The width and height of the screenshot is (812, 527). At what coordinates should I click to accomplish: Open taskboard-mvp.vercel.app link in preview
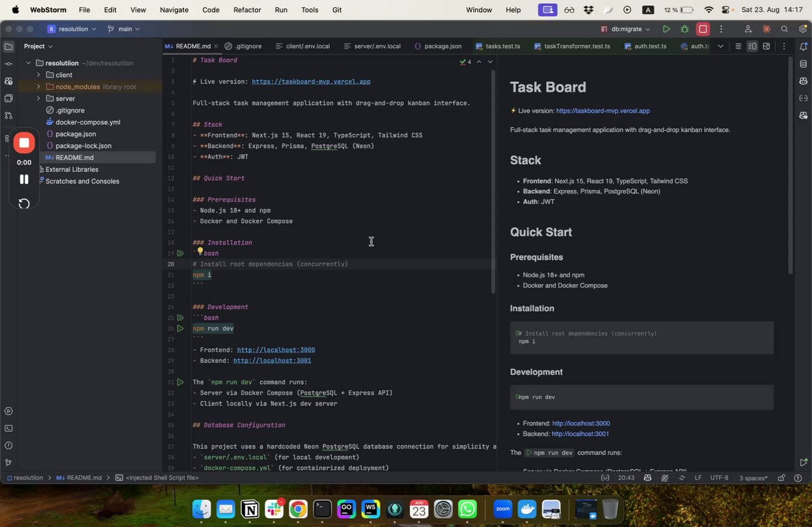point(603,111)
